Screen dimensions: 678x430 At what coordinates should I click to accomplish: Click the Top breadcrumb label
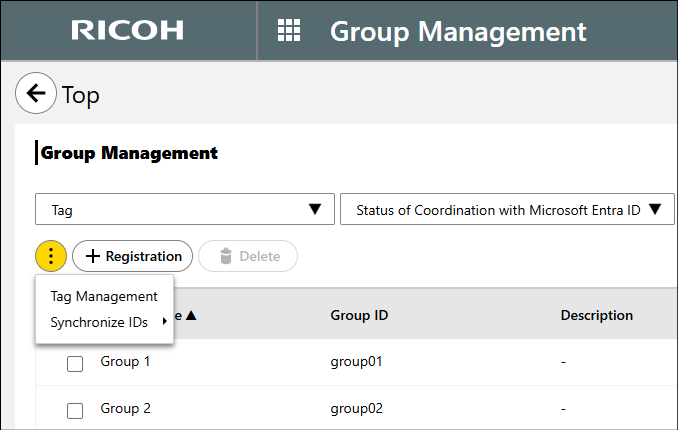pos(81,95)
